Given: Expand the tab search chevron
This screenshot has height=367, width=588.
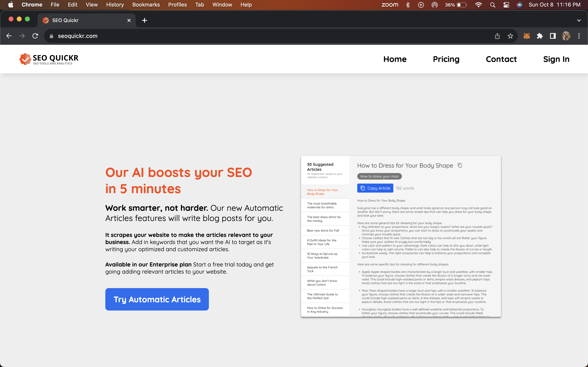Looking at the screenshot, I should pyautogui.click(x=579, y=20).
